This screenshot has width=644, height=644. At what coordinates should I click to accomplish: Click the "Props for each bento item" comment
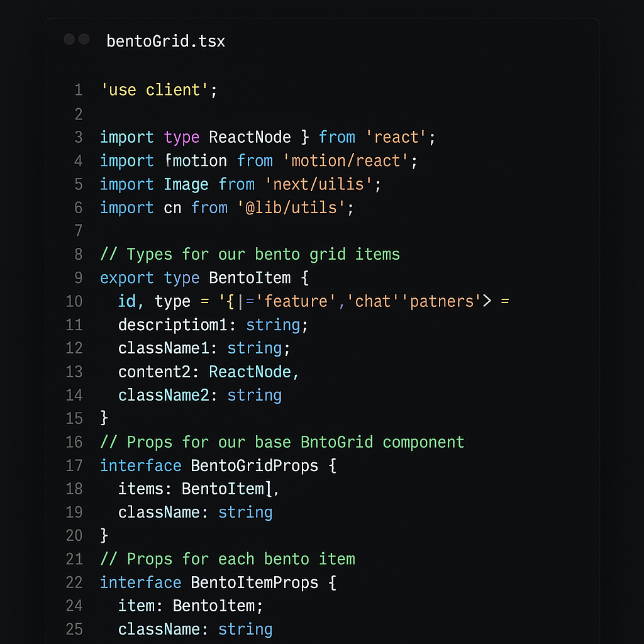point(227,559)
